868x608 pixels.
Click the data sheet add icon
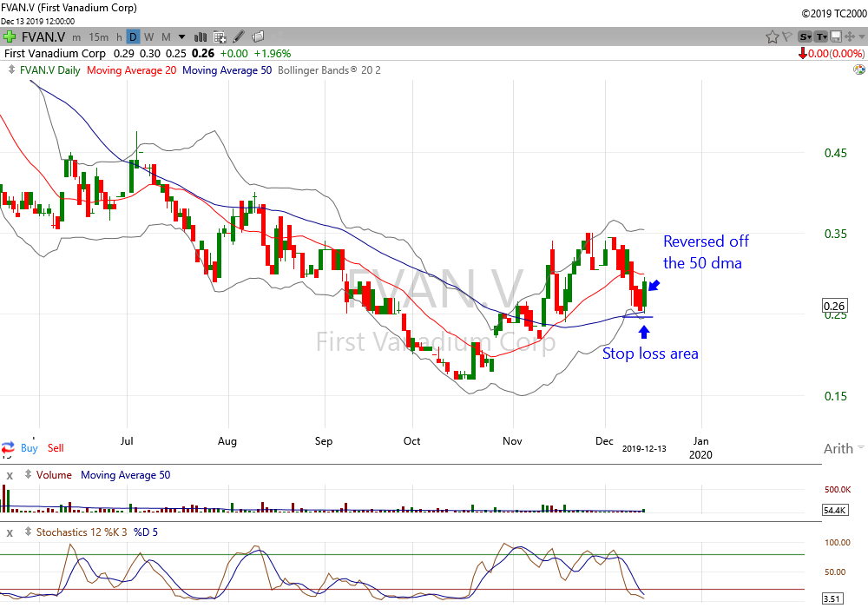click(x=220, y=37)
